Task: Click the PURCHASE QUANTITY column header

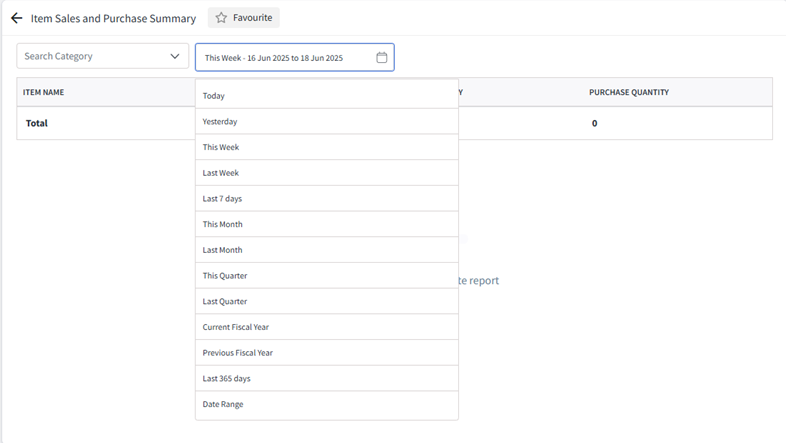Action: coord(629,92)
